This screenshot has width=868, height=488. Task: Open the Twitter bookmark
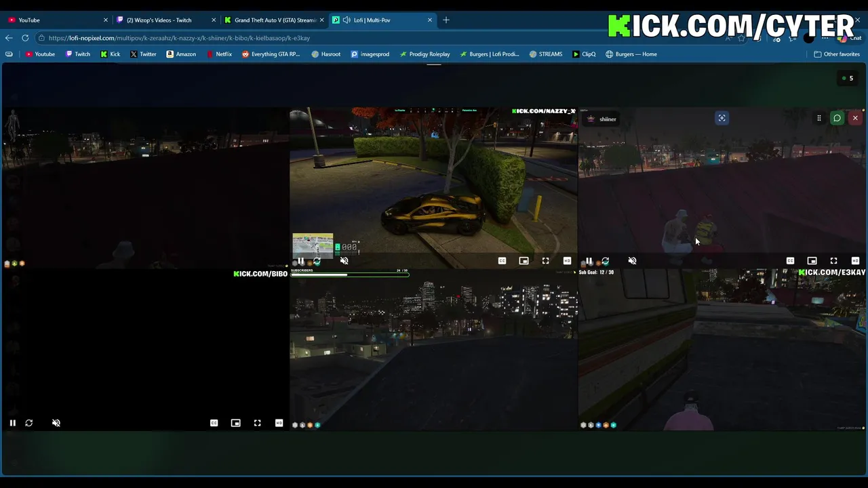coord(143,54)
